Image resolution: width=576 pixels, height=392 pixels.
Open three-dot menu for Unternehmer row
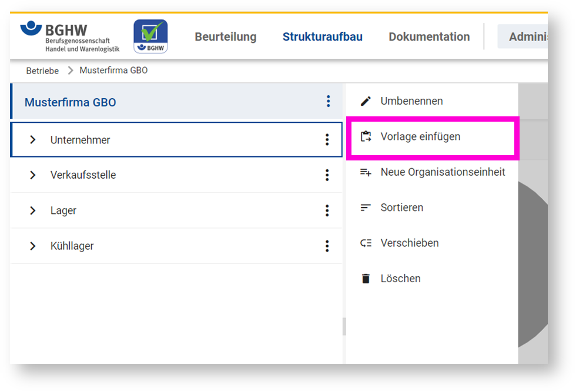pos(327,140)
